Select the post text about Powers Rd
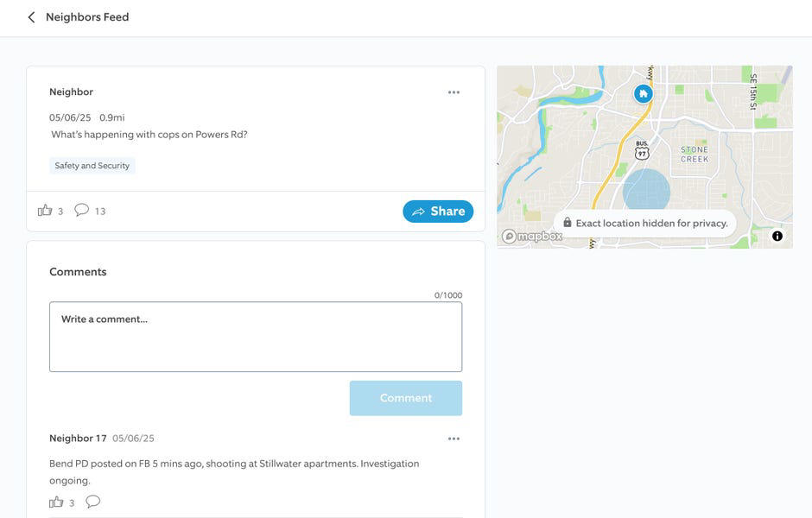This screenshot has height=518, width=812. tap(149, 135)
